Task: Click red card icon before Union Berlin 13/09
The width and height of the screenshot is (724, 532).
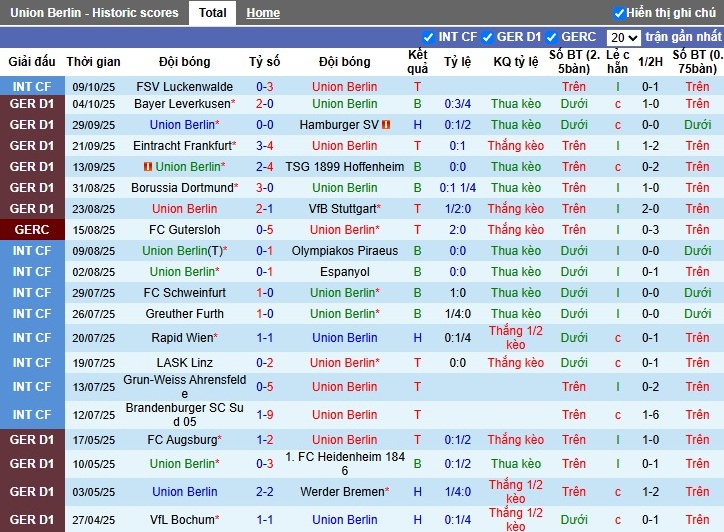Action: [148, 167]
